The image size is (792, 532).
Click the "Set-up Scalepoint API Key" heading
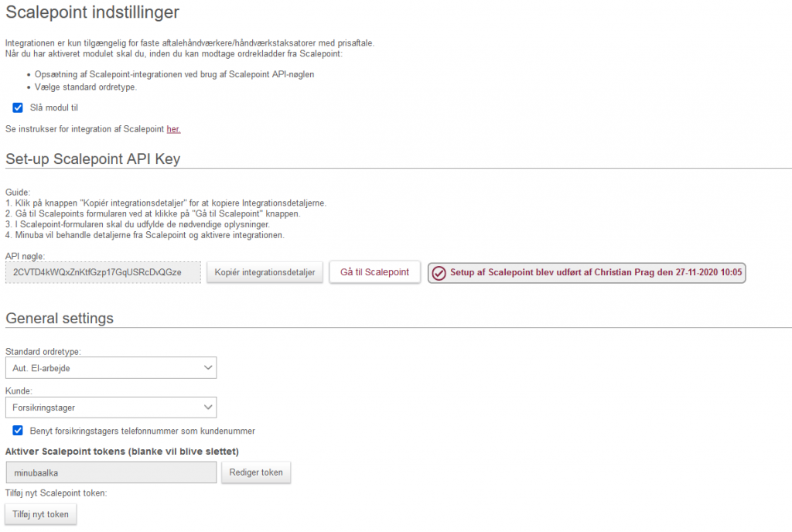(x=91, y=159)
